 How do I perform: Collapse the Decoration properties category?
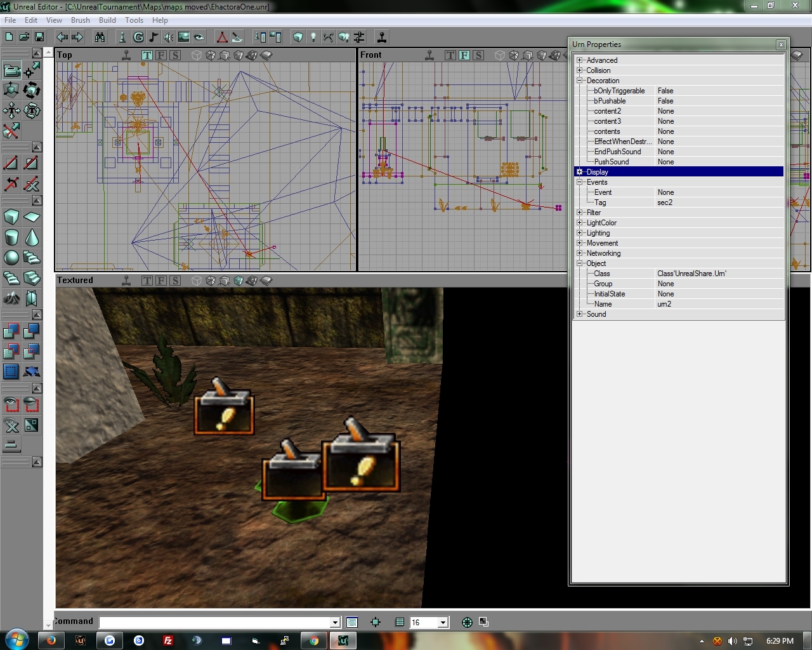tap(579, 81)
